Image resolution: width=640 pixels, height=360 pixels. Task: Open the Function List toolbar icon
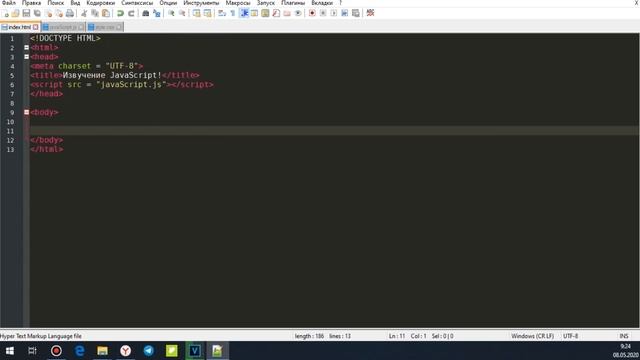(276, 13)
